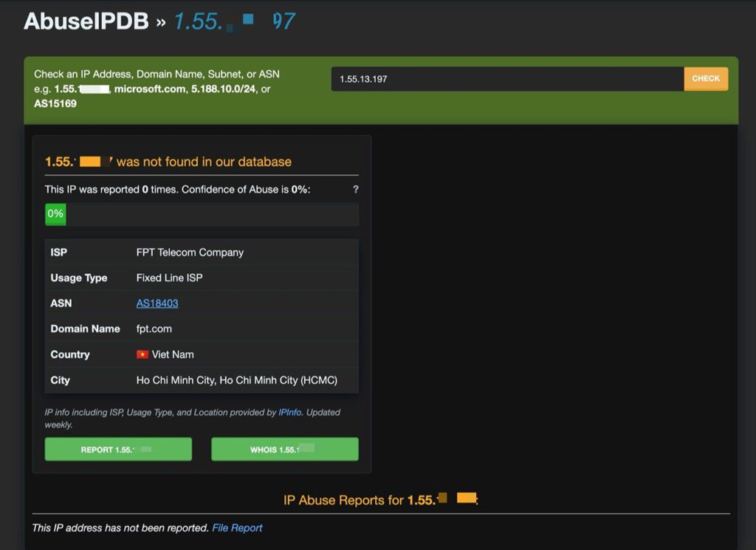
Task: Focus the IP address search field
Action: 507,78
